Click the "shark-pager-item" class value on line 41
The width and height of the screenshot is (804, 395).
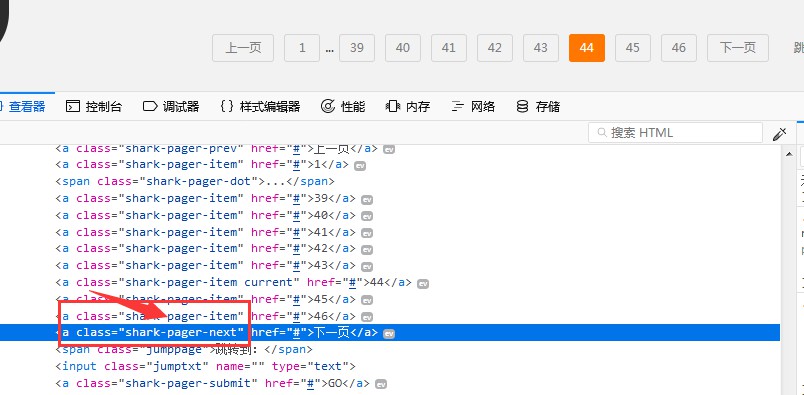point(181,232)
